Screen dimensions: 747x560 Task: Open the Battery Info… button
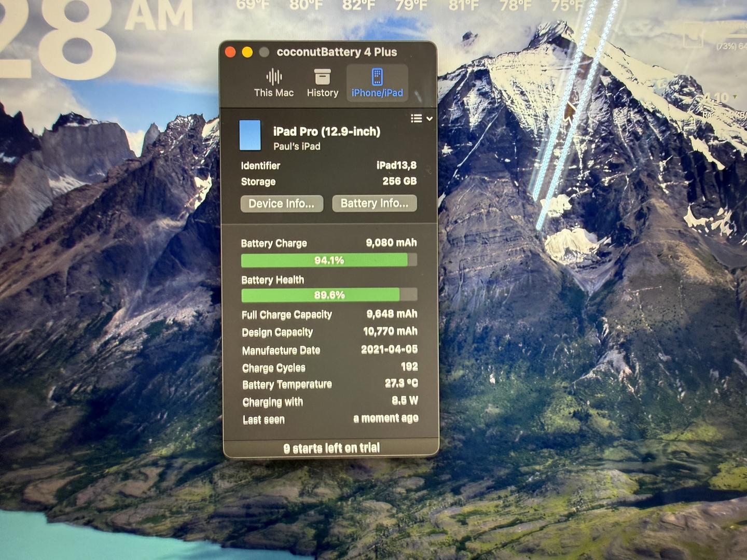click(375, 203)
